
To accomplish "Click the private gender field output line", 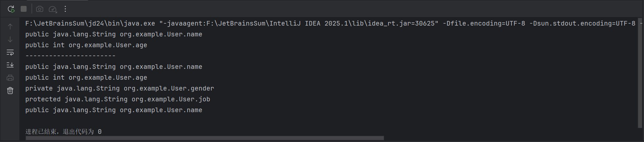I will click(120, 88).
